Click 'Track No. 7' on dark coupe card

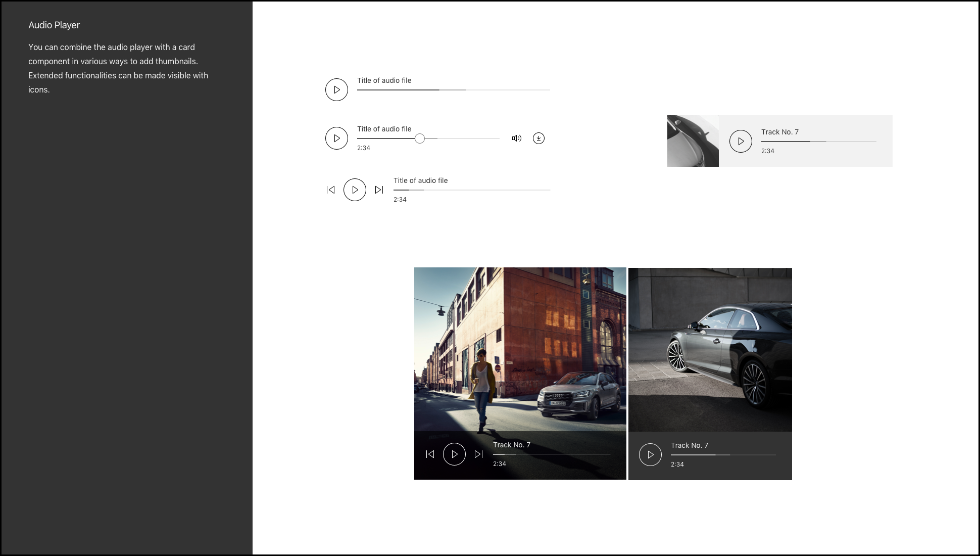click(x=690, y=445)
